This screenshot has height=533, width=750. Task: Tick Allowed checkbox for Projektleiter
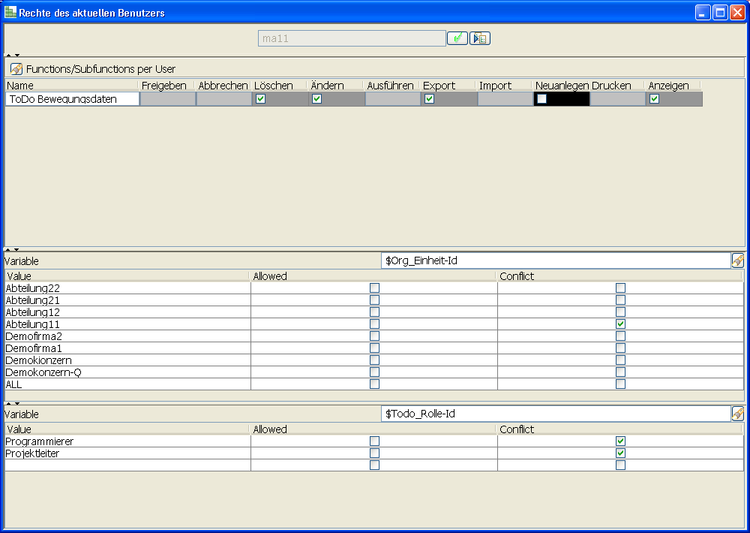coord(375,453)
